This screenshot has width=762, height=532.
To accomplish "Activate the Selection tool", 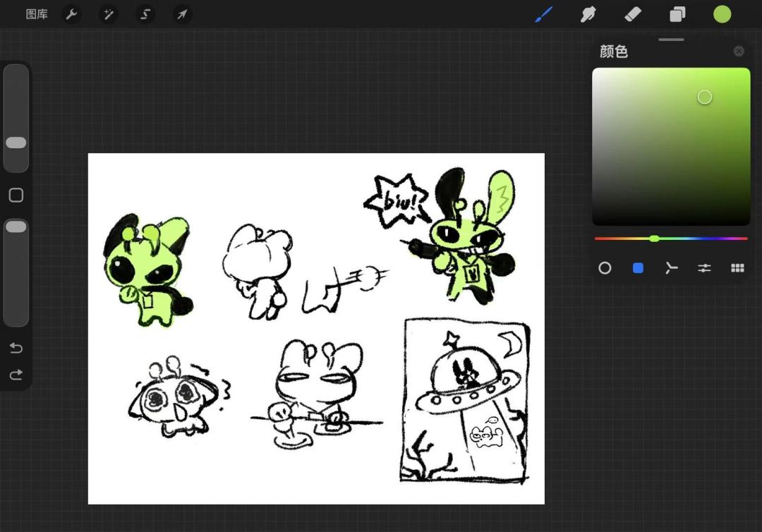I will click(x=145, y=14).
